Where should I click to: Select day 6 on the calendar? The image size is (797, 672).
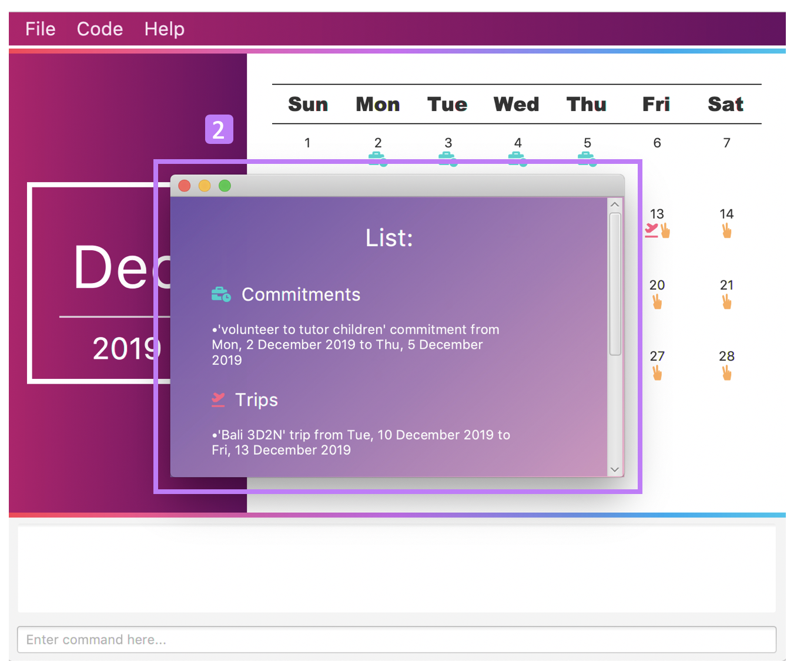[657, 143]
